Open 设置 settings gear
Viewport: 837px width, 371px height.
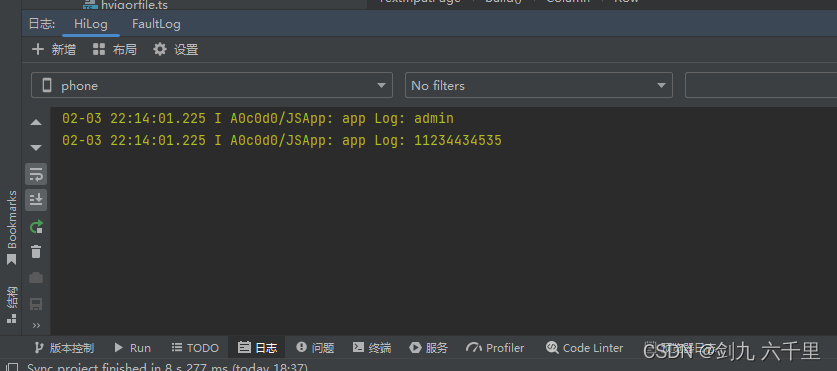176,50
